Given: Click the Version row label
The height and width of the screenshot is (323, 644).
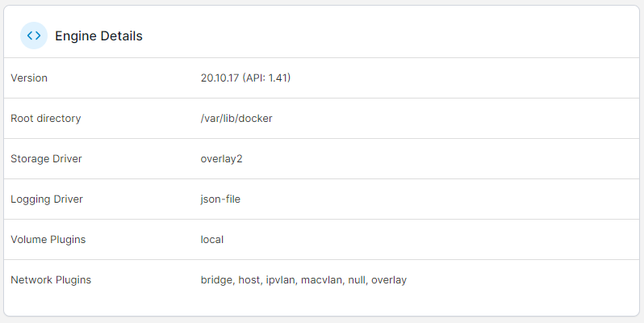Looking at the screenshot, I should tap(29, 78).
